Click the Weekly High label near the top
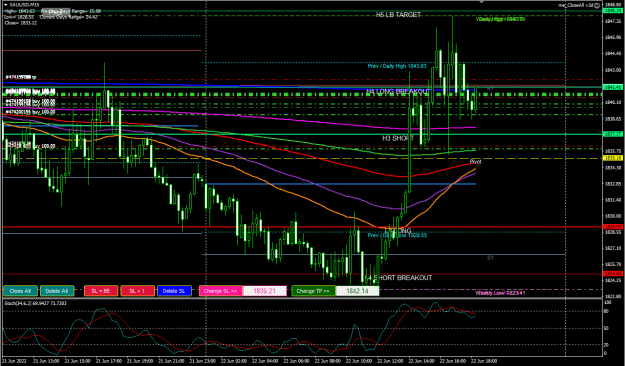Image resolution: width=625 pixels, height=366 pixels. (500, 19)
